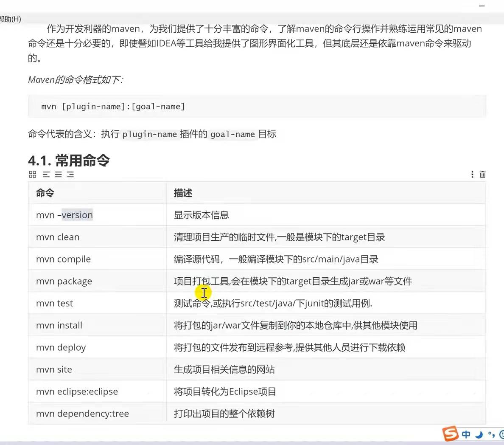Screen dimensions: 504x445
Task: Click description starting 测试命令
Action: pos(273,303)
